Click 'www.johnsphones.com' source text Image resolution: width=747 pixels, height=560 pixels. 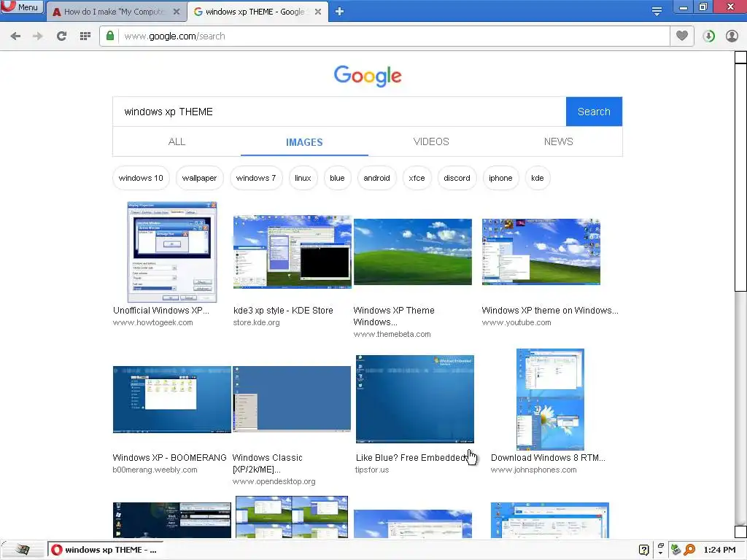(x=533, y=470)
